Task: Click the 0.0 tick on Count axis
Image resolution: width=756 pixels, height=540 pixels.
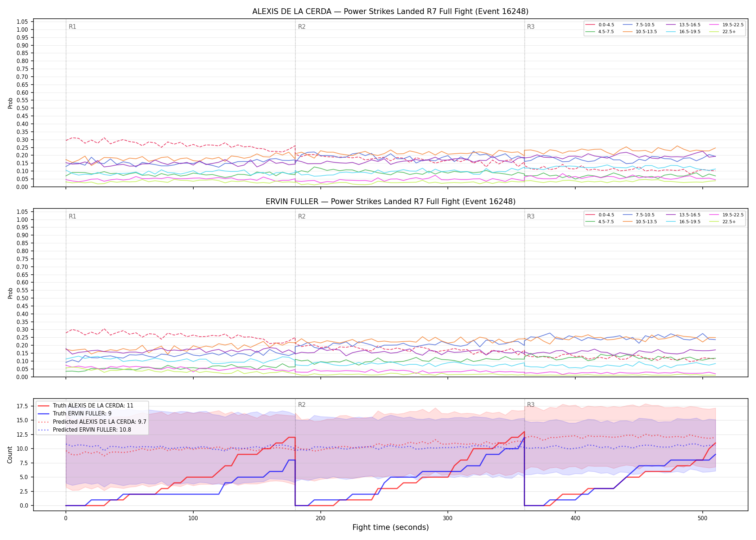Action: click(x=24, y=505)
